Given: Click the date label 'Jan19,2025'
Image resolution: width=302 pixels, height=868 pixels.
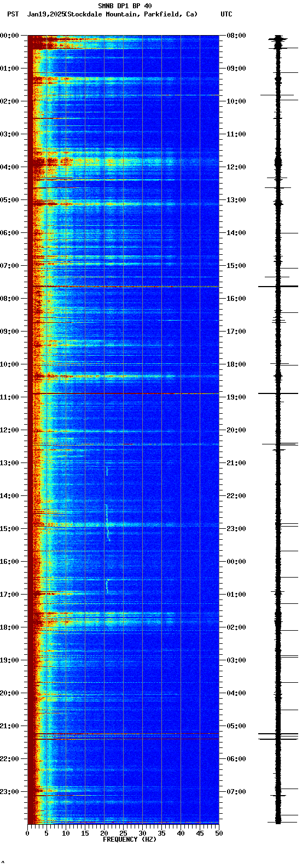Looking at the screenshot, I should (x=45, y=14).
